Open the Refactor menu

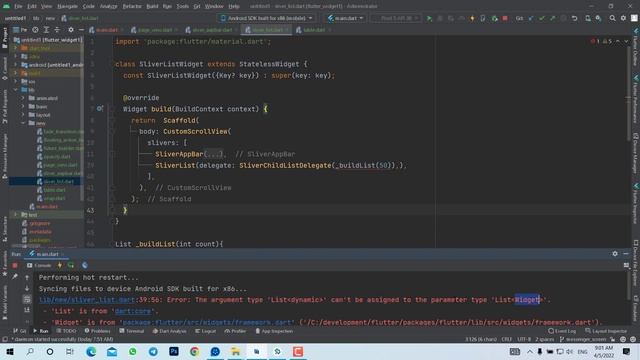coord(132,6)
